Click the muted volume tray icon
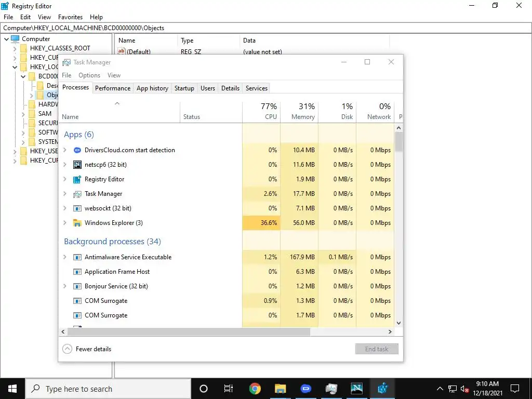Screen dimensions: 532x399 [x=465, y=389]
